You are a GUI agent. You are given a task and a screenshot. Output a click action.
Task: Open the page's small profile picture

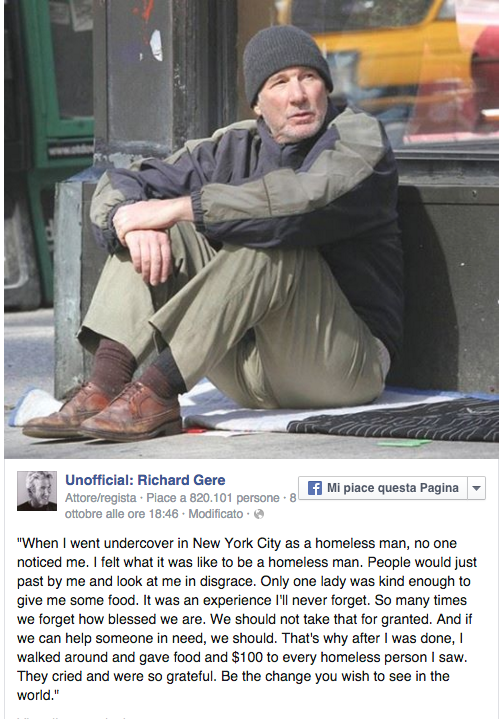pos(37,491)
